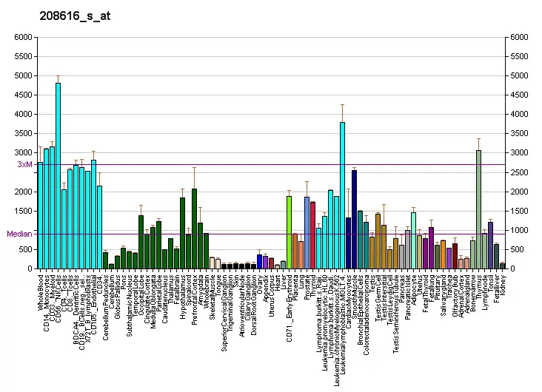Click the purple 3xM label
This screenshot has height=392, width=542.
[x=25, y=164]
